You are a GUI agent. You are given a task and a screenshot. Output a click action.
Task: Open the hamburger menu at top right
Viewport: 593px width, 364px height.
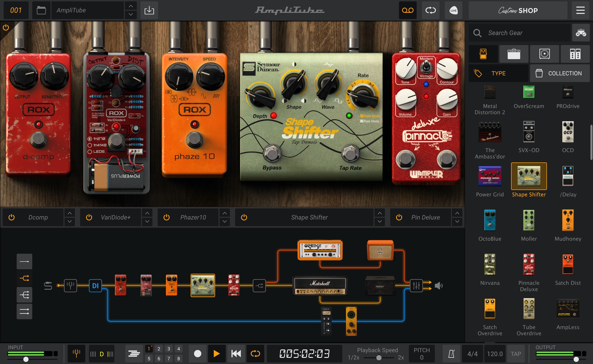coord(580,10)
